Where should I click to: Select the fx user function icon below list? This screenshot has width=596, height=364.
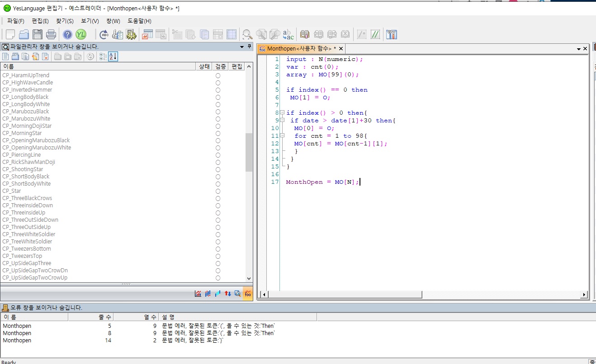248,294
